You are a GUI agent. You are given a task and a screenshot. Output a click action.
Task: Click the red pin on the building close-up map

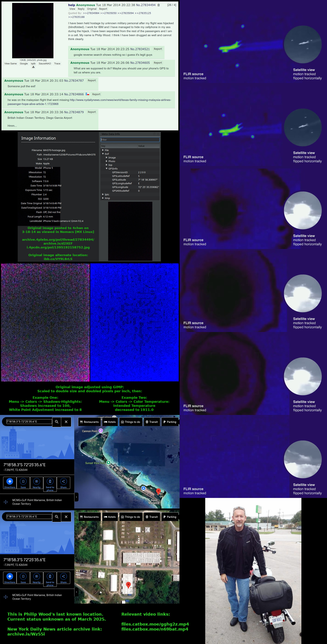[x=128, y=585]
